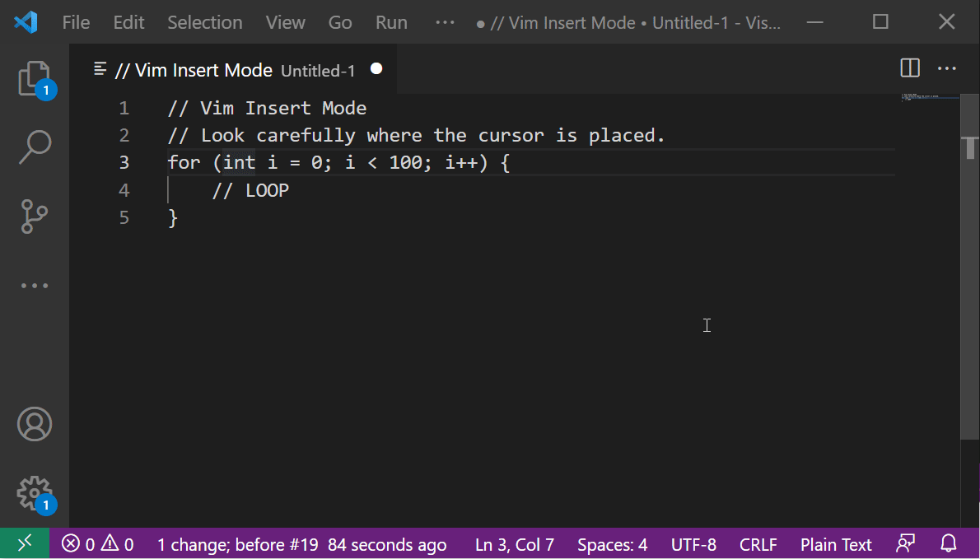Click '1 change; before #19' status entry
The image size is (980, 559).
tap(237, 545)
